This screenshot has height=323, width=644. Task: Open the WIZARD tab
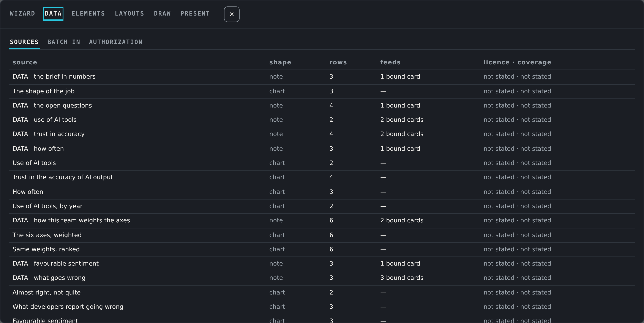tap(22, 14)
